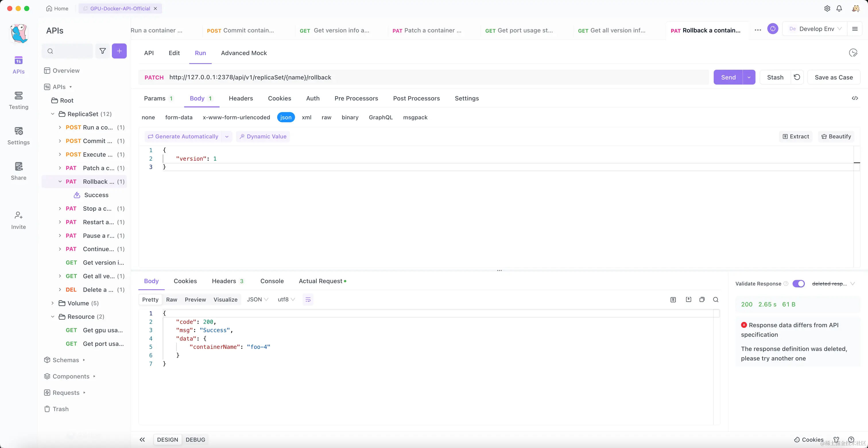This screenshot has width=868, height=448.
Task: Open the Send button dropdown arrow
Action: pos(749,77)
